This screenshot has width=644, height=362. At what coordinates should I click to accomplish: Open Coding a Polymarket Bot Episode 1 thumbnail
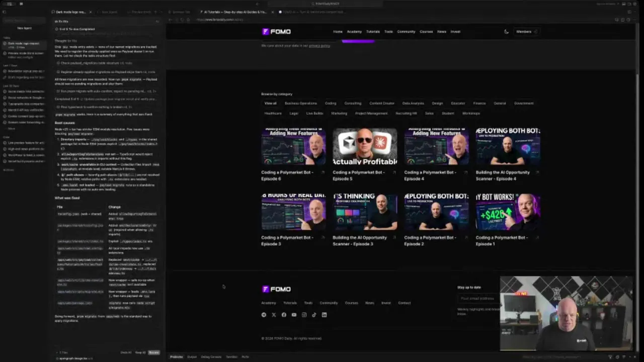pyautogui.click(x=508, y=212)
